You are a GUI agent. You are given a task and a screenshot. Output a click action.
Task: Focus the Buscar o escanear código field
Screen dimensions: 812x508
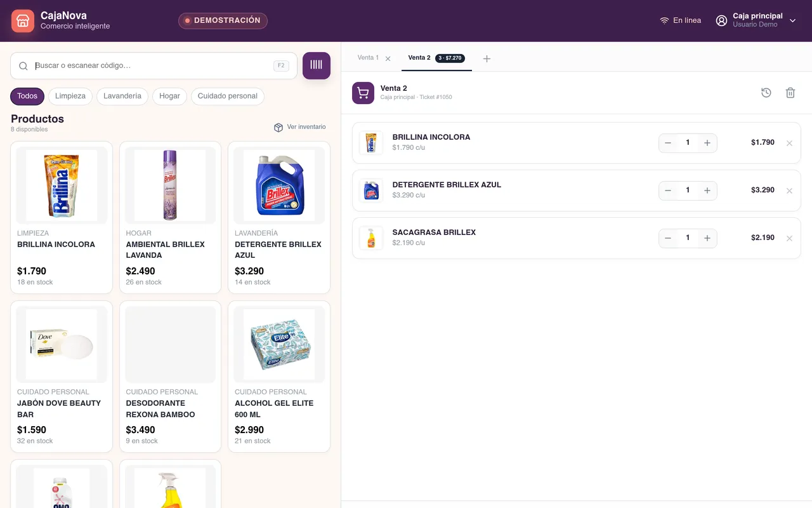click(154, 65)
